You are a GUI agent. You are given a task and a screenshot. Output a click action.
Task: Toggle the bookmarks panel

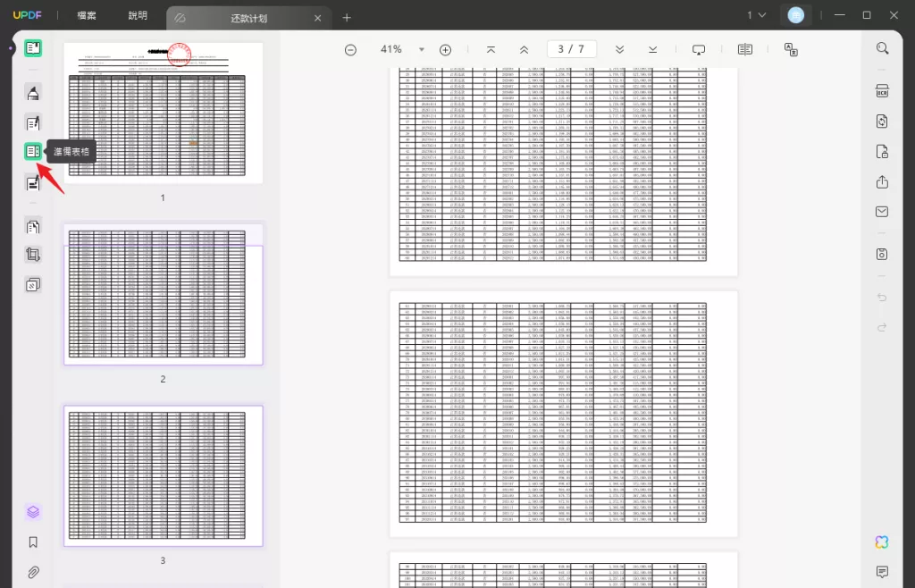(x=33, y=542)
